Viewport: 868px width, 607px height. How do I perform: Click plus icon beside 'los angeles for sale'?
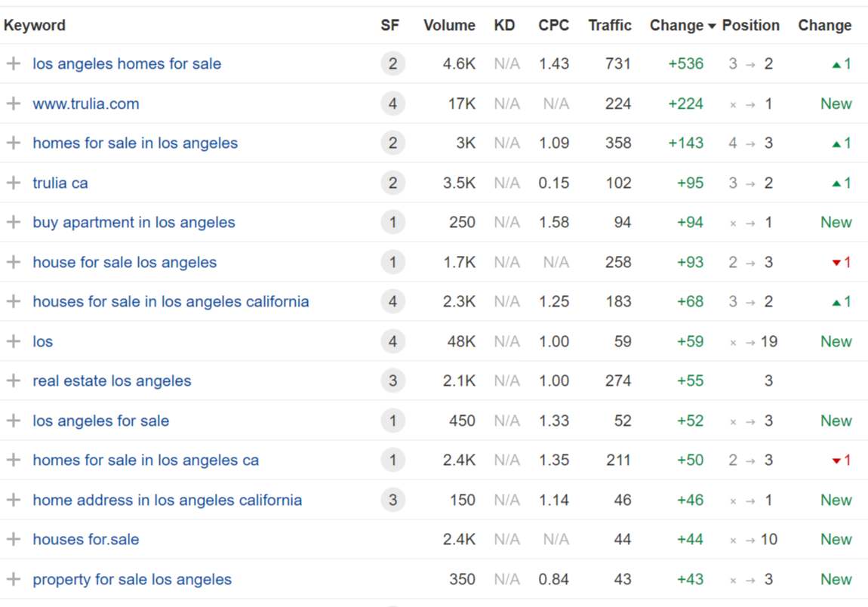coord(13,421)
